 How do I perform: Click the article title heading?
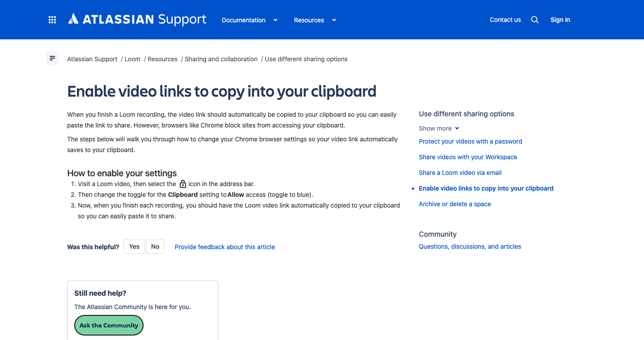click(222, 91)
